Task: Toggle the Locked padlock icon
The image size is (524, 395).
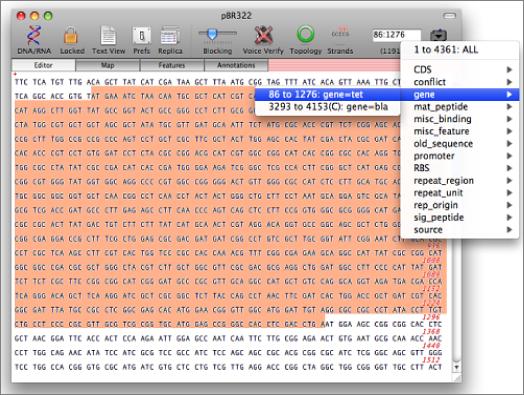Action: pos(72,36)
